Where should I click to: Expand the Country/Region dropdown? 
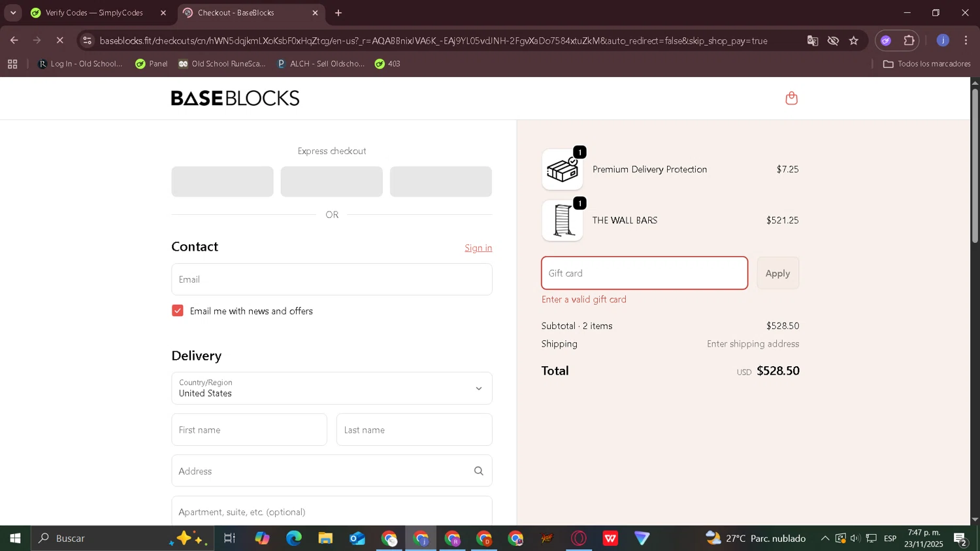tap(332, 388)
